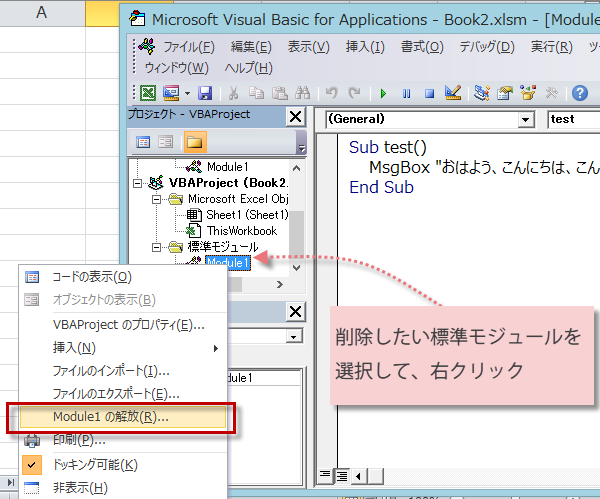Close the Project - VBAProject pane
The image size is (600, 499).
295,117
